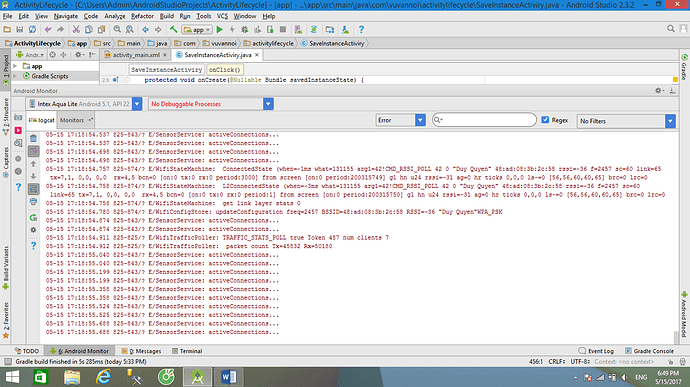Image resolution: width=690 pixels, height=387 pixels.
Task: Click the logcat settings gear icon
Action: [33, 230]
